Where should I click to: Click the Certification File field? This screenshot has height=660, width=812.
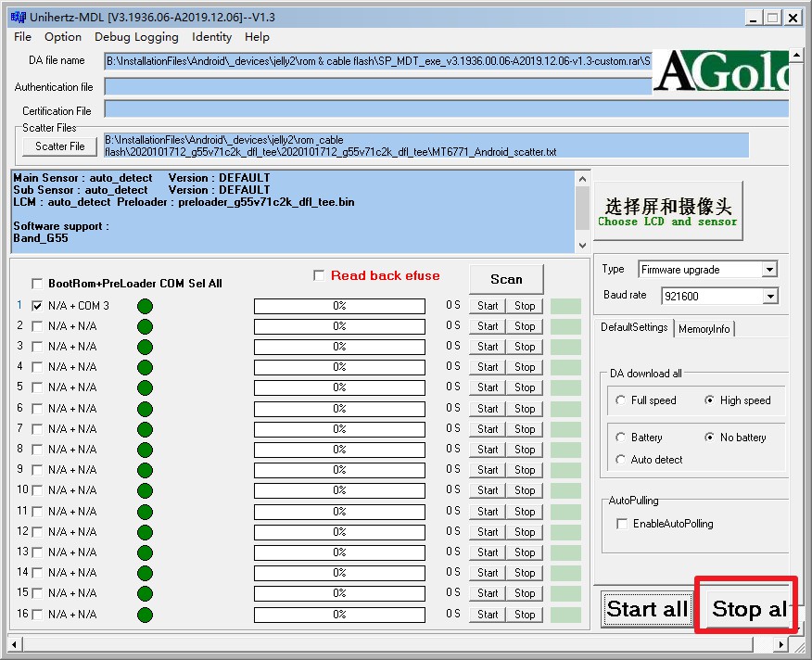447,109
